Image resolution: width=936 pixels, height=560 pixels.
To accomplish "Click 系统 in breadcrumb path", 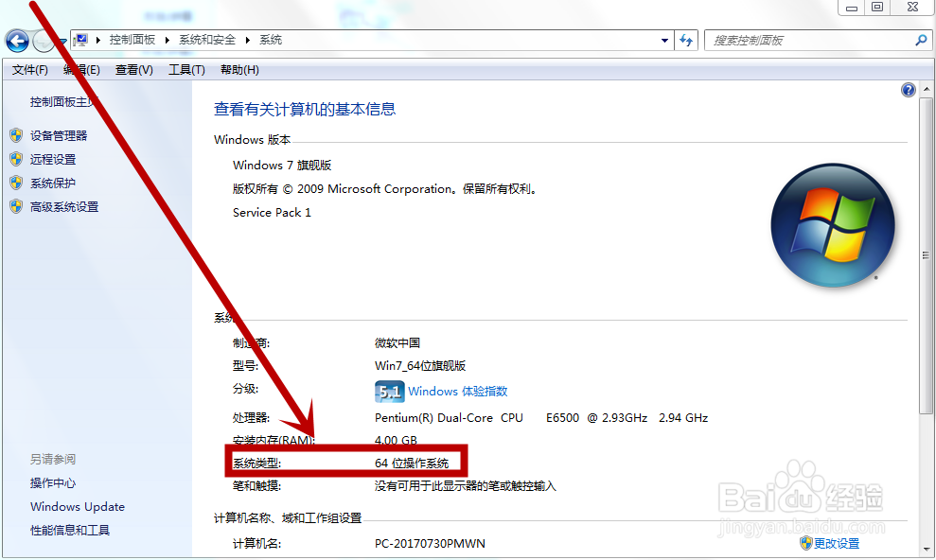I will tap(271, 40).
